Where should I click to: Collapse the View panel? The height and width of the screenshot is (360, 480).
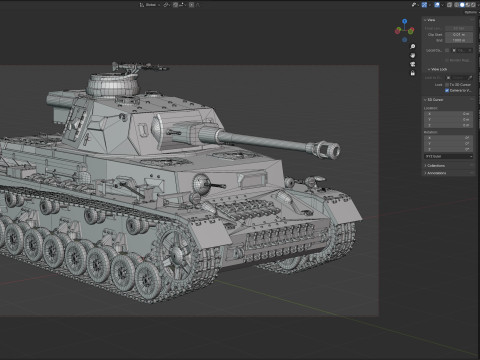point(429,20)
